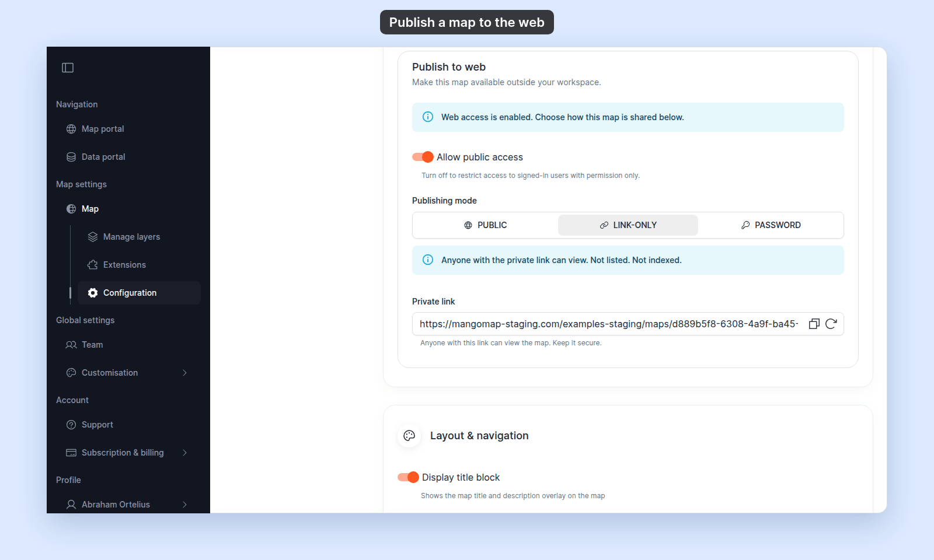The image size is (934, 560).
Task: Open the Configuration page
Action: (x=139, y=293)
